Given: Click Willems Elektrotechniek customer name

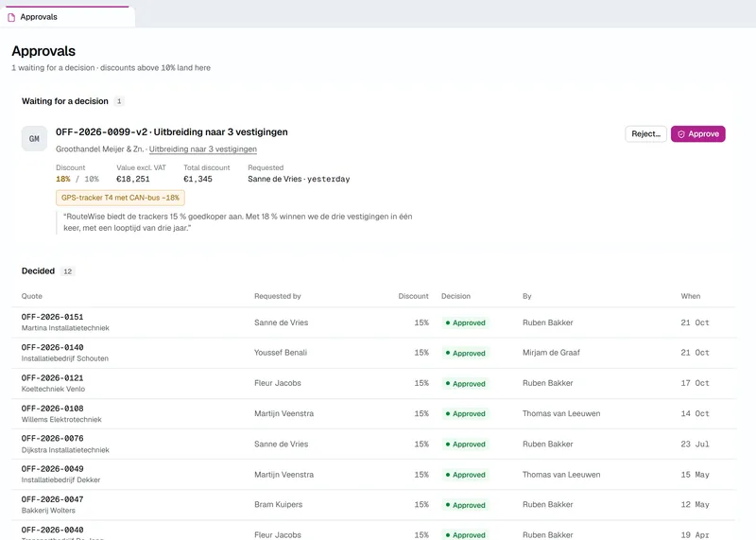Looking at the screenshot, I should click(61, 419).
